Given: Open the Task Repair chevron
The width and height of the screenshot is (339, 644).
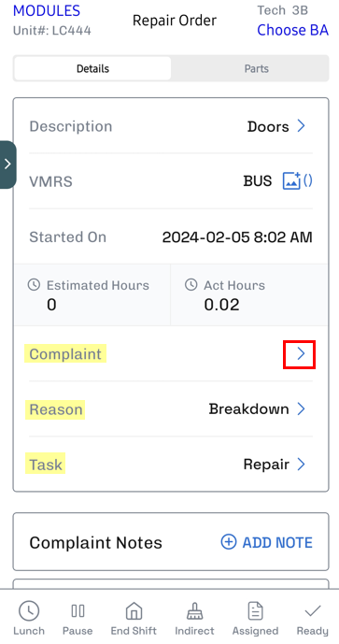Looking at the screenshot, I should (x=301, y=465).
